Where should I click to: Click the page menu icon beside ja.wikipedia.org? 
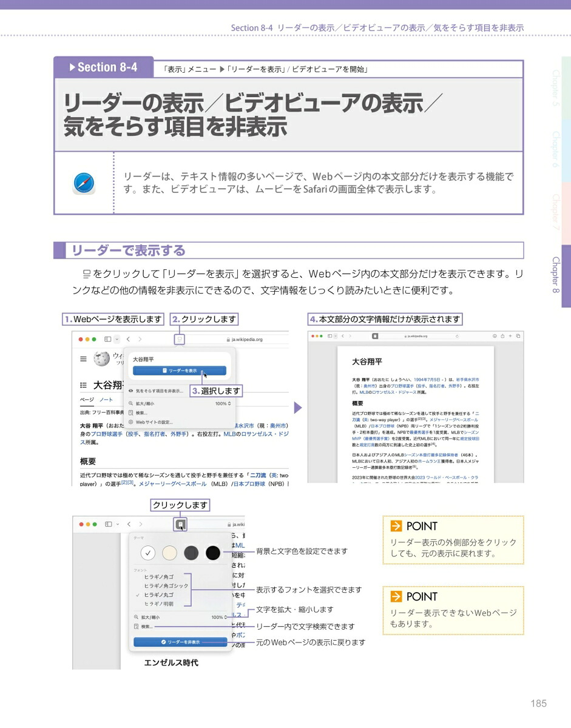click(180, 340)
